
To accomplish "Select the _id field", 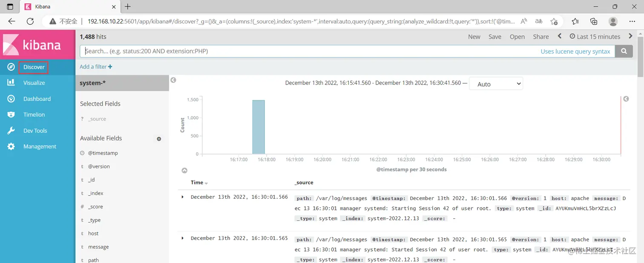I will pyautogui.click(x=91, y=180).
